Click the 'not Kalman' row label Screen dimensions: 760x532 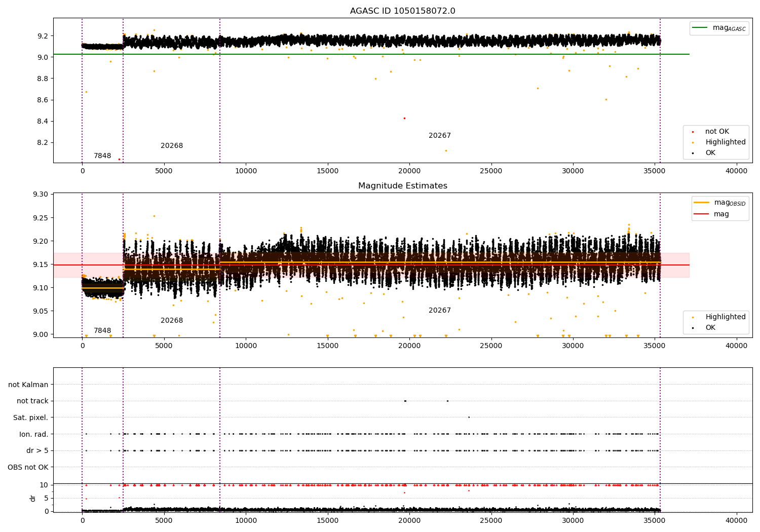[x=28, y=385]
